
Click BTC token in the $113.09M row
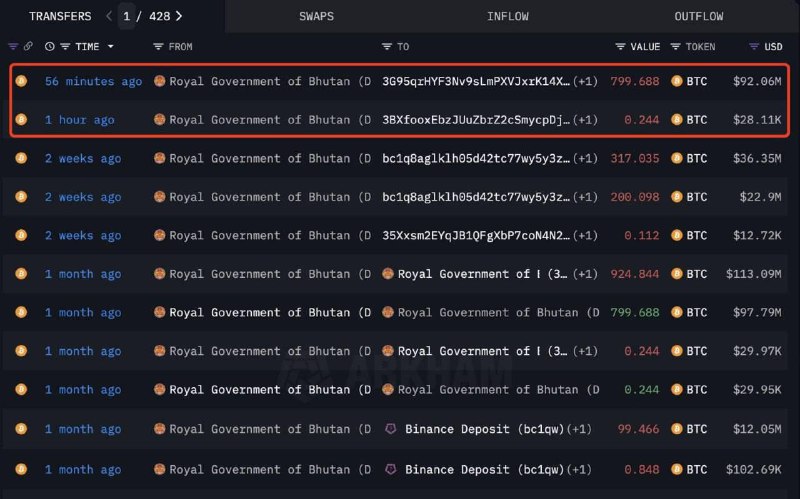[689, 274]
